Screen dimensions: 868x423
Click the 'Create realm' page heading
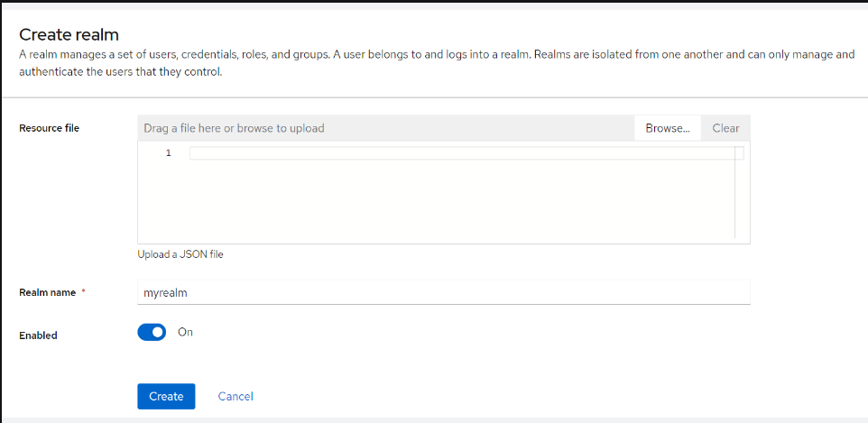69,34
